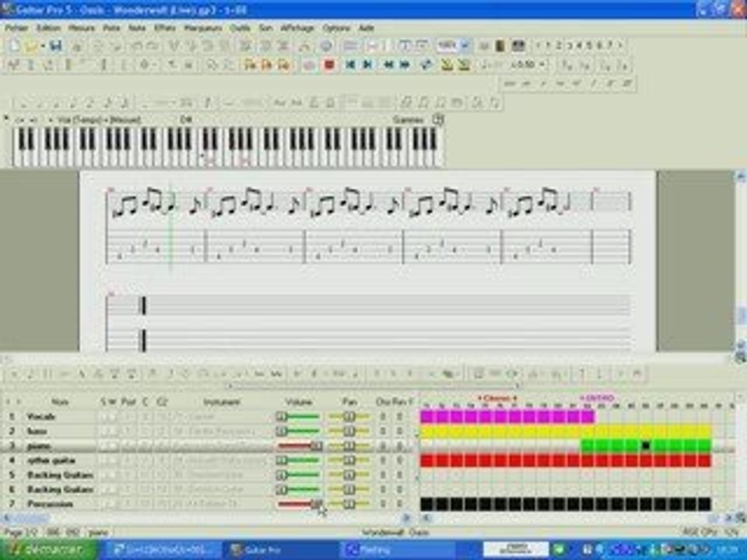Select track number 1 in the toolbar

tap(548, 46)
